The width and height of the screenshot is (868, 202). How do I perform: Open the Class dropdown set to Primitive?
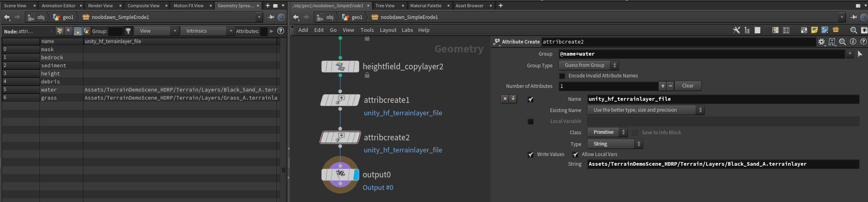[x=607, y=132]
